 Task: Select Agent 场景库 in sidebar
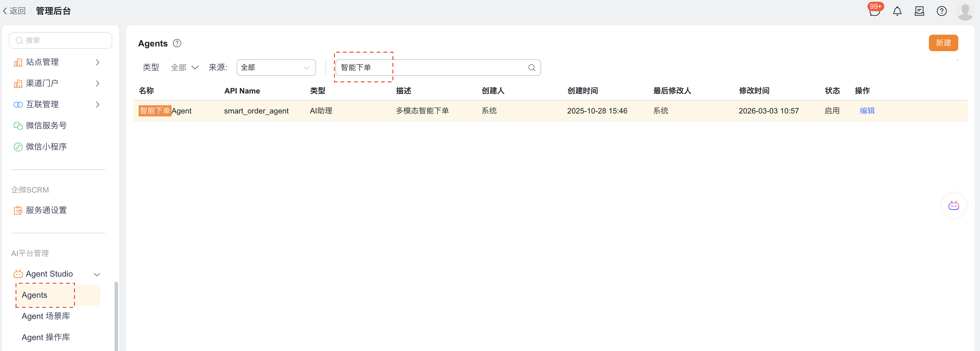[x=46, y=316]
